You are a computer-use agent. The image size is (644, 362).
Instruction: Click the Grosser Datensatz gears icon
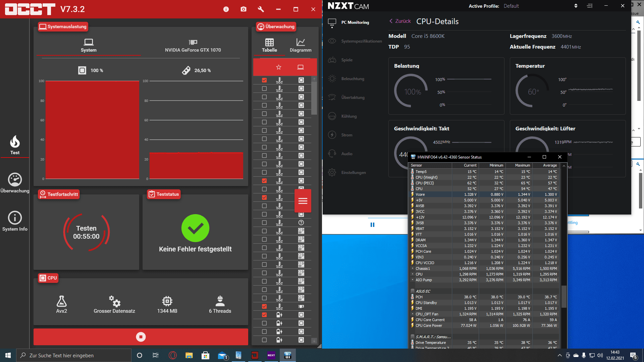coord(114,301)
